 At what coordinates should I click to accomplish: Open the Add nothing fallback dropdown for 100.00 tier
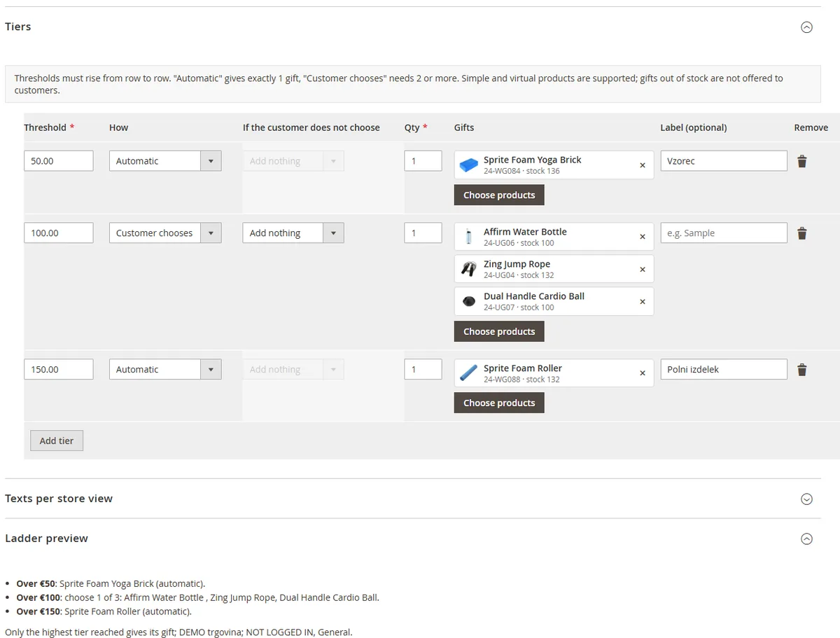click(293, 233)
